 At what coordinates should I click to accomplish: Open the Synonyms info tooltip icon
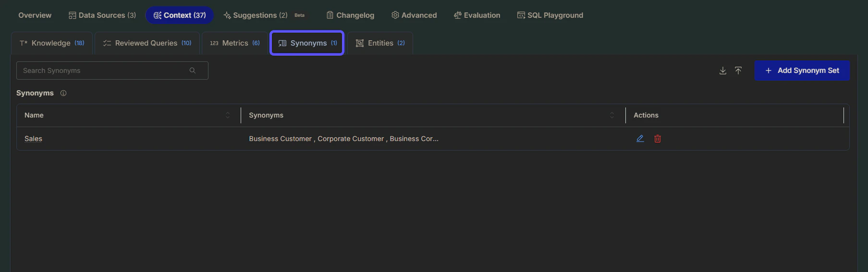click(63, 93)
